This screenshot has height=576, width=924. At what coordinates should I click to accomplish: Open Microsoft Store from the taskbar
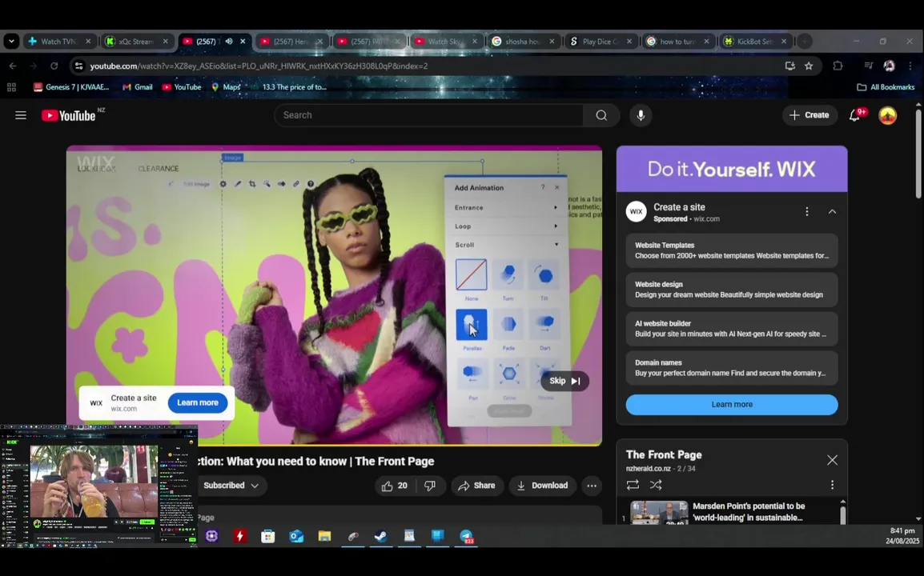(x=268, y=536)
